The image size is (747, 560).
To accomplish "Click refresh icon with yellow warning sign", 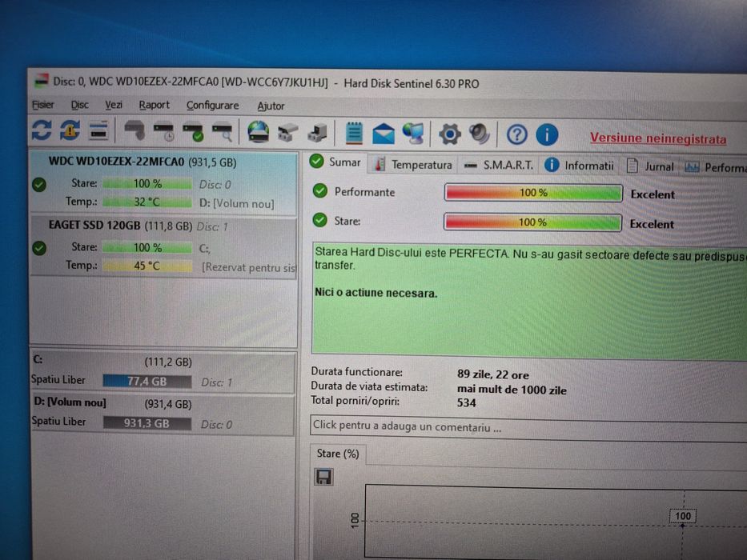I will pyautogui.click(x=70, y=130).
